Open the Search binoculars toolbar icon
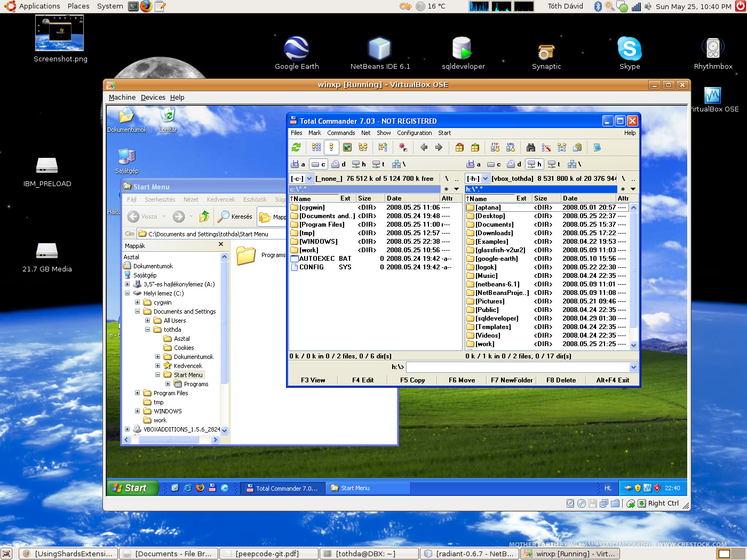Viewport: 747px width, 560px height. click(x=531, y=147)
